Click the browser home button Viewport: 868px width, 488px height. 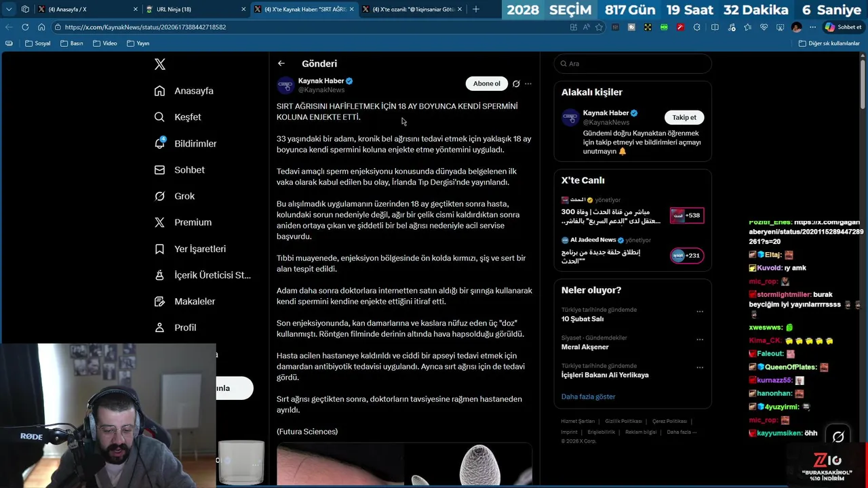click(41, 27)
